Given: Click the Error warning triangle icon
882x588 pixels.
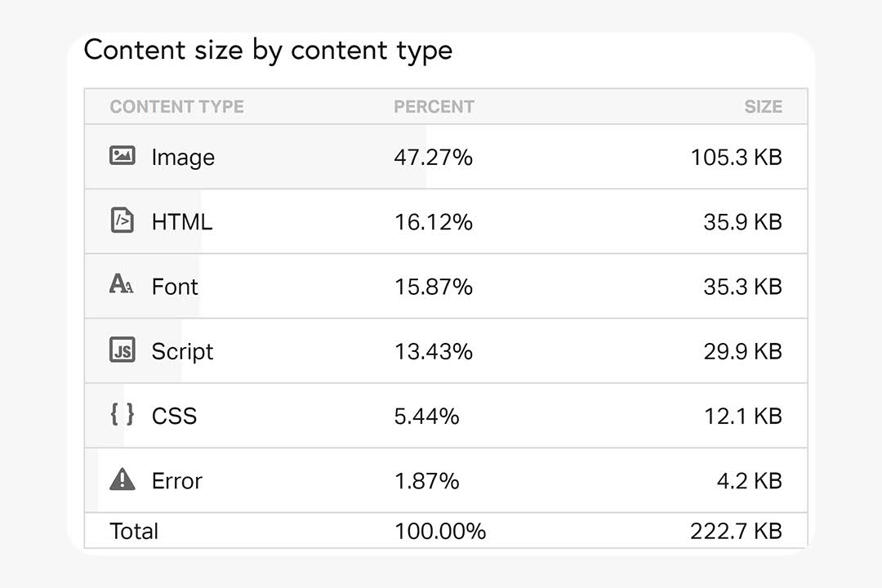Looking at the screenshot, I should [122, 479].
